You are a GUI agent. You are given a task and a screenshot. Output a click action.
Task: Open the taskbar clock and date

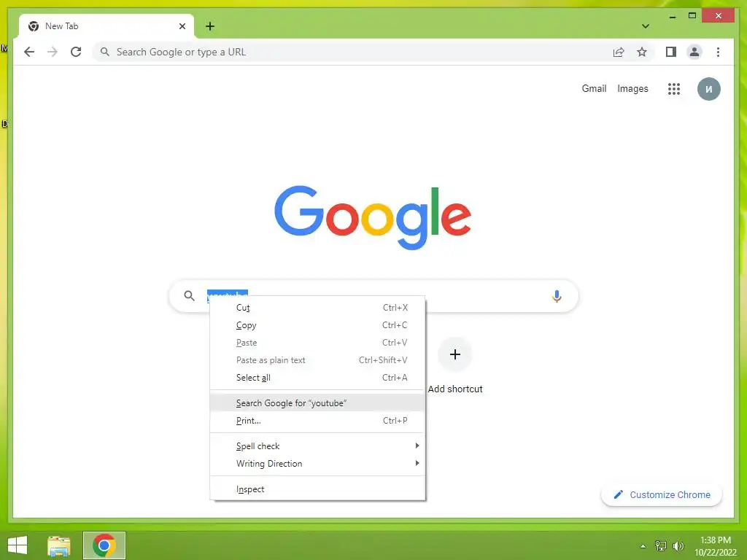pyautogui.click(x=716, y=546)
